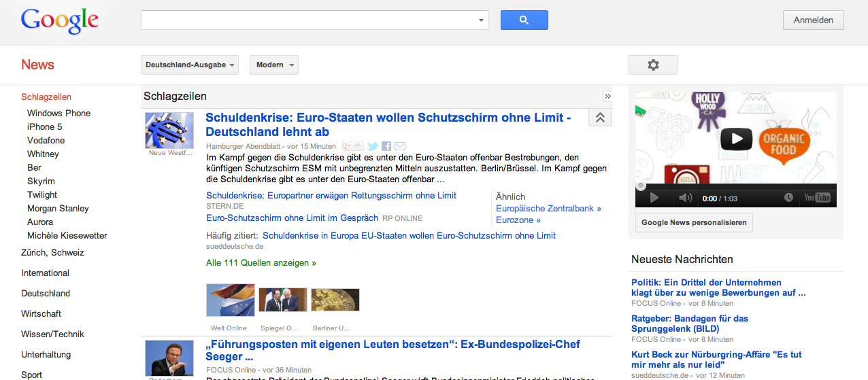Viewport: 868px width, 380px height.
Task: Open the Modern layout dropdown
Action: point(274,65)
